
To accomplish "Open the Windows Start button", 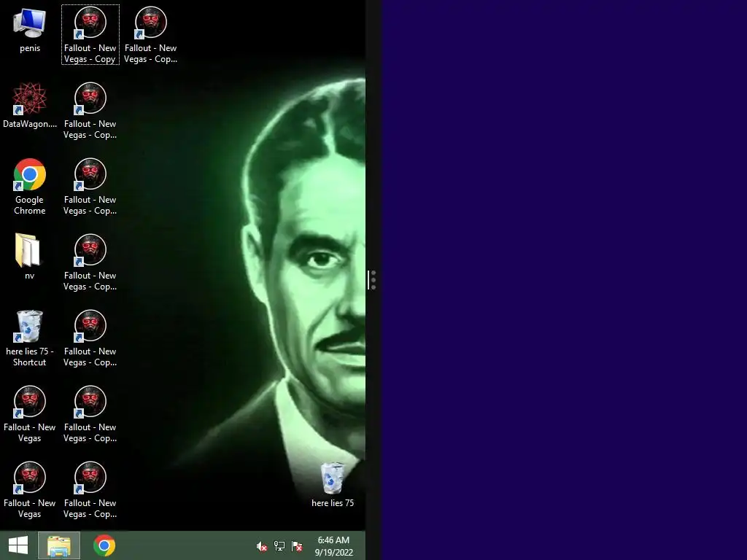I will coord(18,545).
